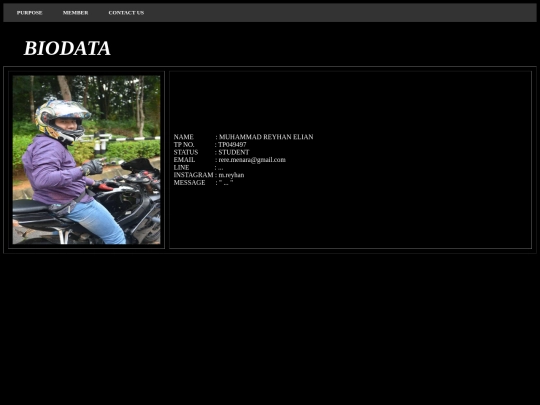Click the STUDENT status value
Screen dimensions: 540x405
(233, 152)
